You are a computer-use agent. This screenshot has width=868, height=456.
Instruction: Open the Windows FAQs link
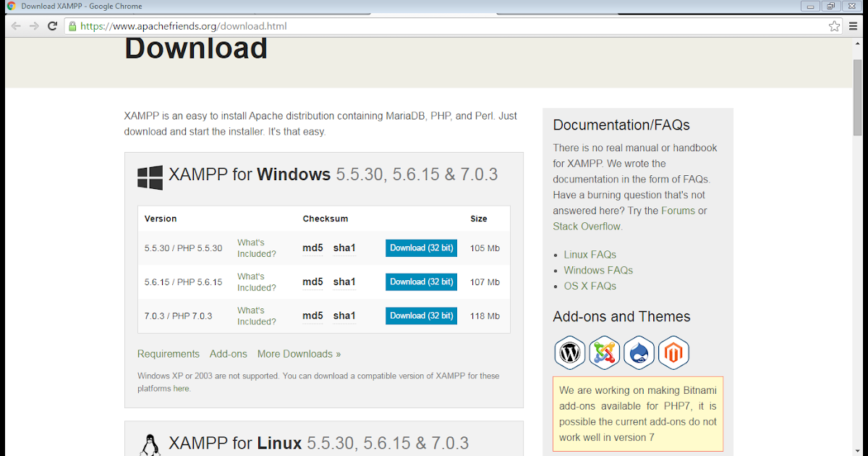click(598, 269)
